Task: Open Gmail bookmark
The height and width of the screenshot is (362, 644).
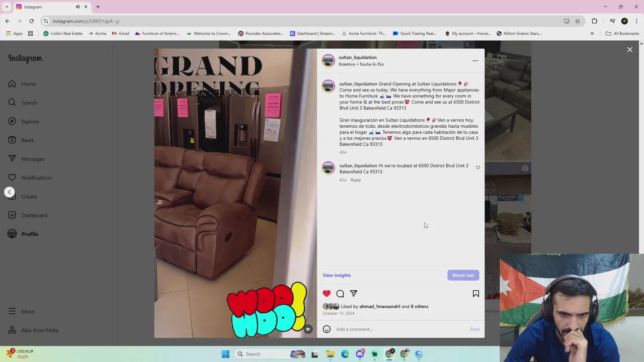Action: coord(121,34)
